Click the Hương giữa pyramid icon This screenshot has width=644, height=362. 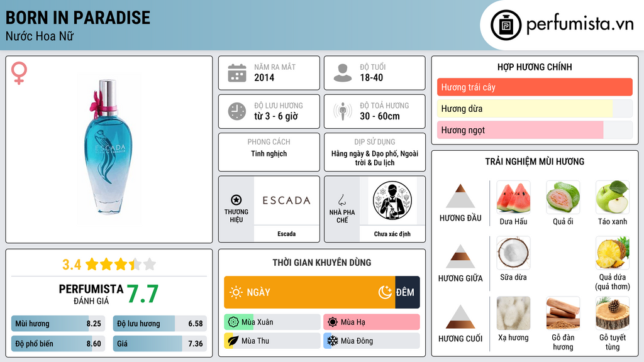460,256
